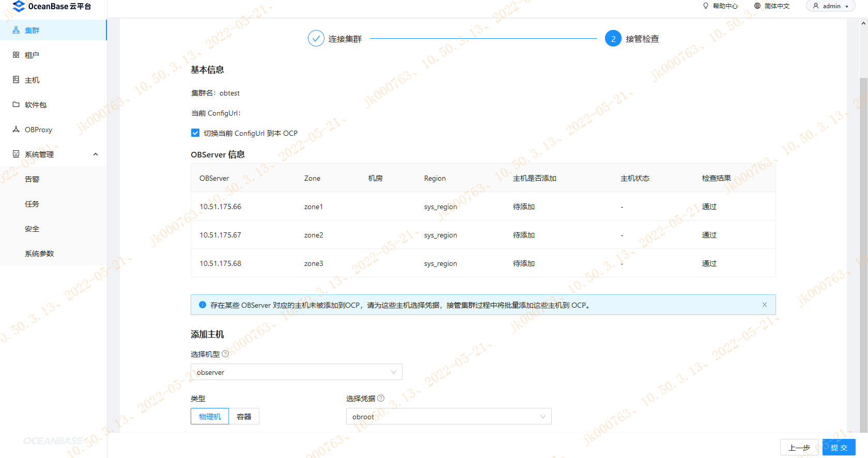Click the admin user avatar icon
868x458 pixels.
816,6
